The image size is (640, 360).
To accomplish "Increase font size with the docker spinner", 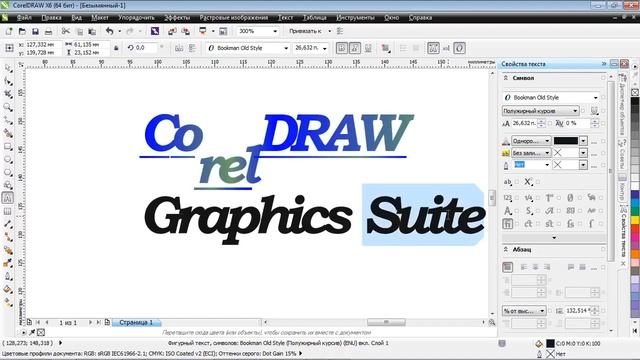I will (x=541, y=121).
